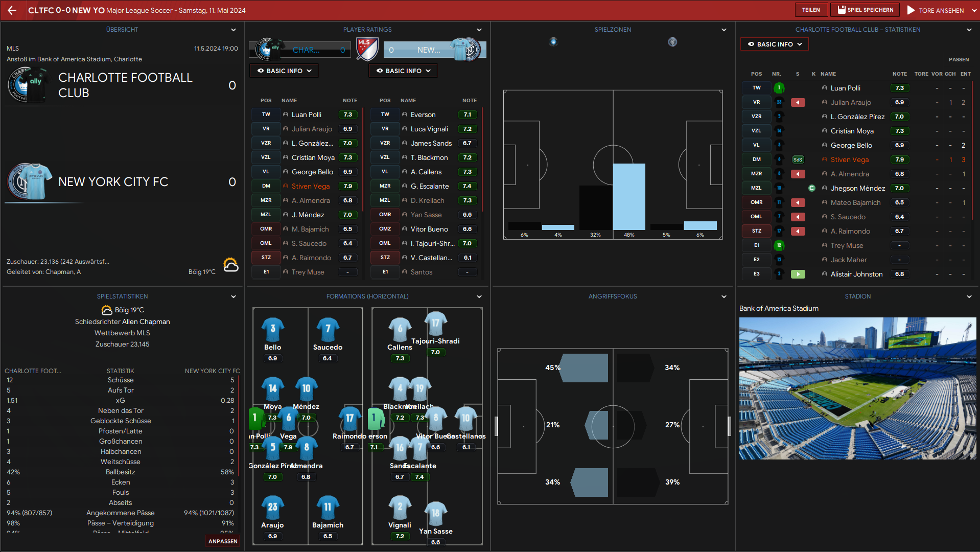Screen dimensions: 980x552
Task: Open the Spielstatistiken panel dropdown chevron
Action: click(x=234, y=296)
